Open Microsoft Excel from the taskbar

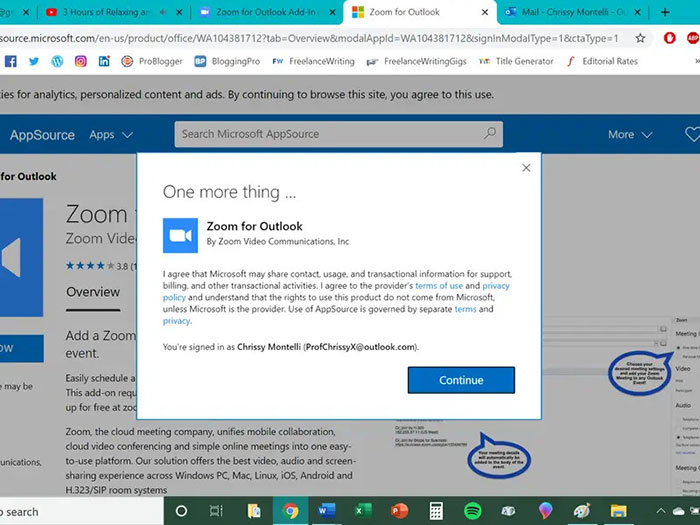pyautogui.click(x=363, y=511)
